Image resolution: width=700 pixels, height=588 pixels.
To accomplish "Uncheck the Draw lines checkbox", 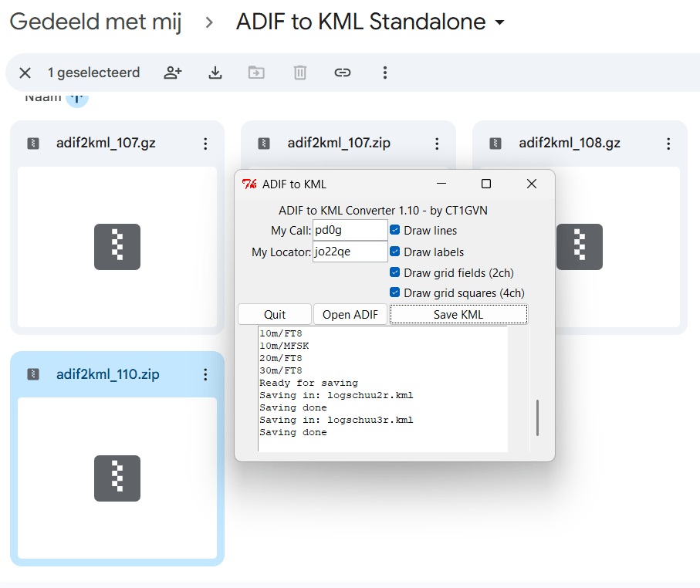I will coord(395,230).
